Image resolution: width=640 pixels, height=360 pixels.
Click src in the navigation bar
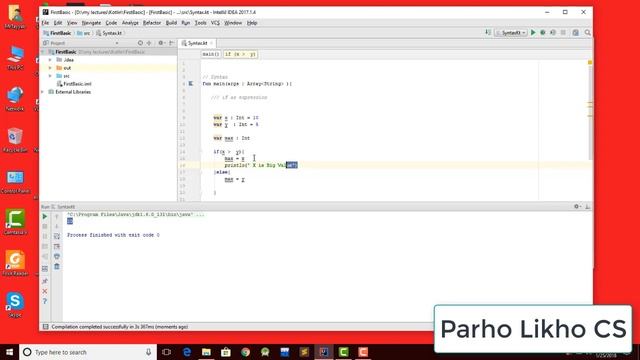click(84, 33)
